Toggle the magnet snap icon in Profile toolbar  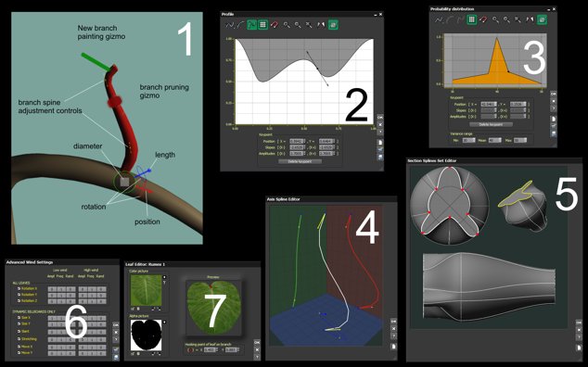click(x=275, y=25)
